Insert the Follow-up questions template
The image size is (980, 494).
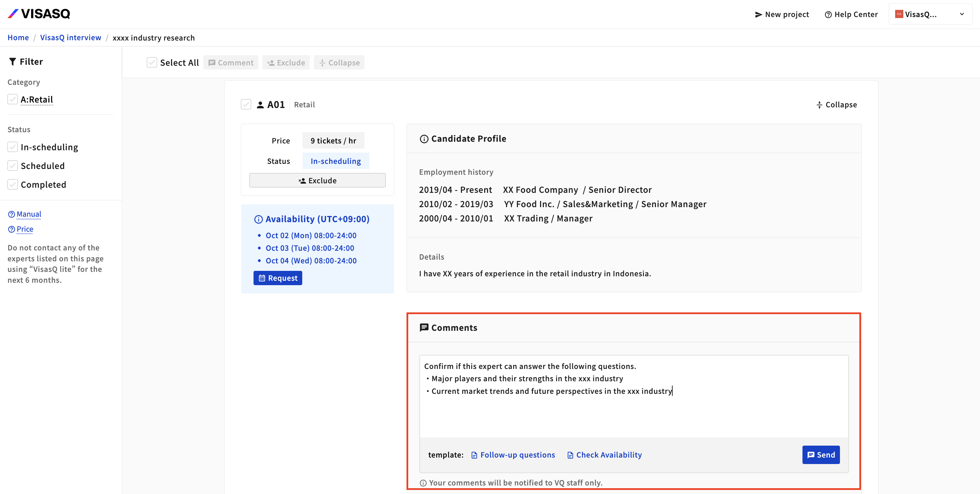click(x=513, y=455)
